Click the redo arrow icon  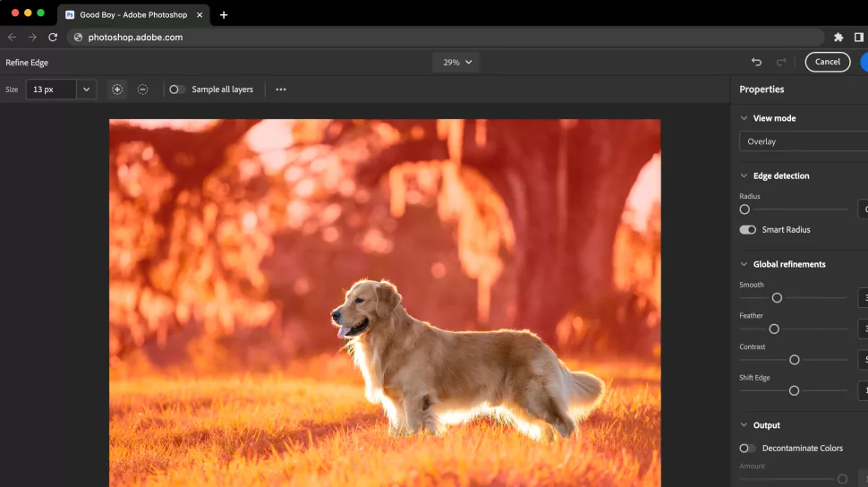click(x=781, y=62)
